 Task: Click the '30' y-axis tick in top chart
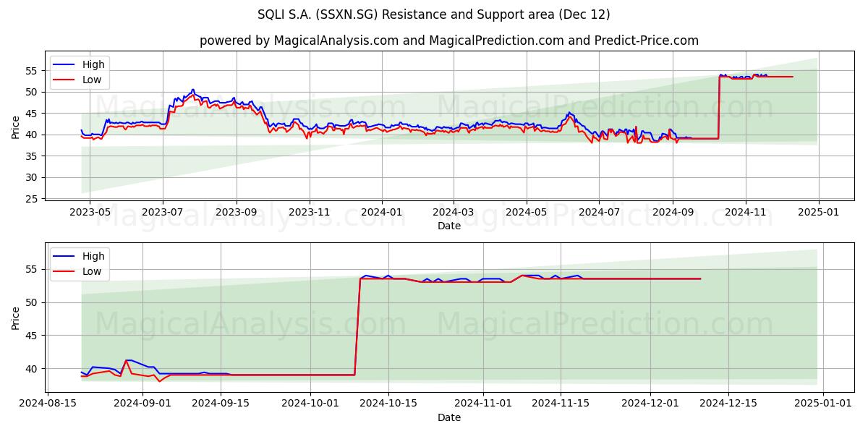(33, 178)
